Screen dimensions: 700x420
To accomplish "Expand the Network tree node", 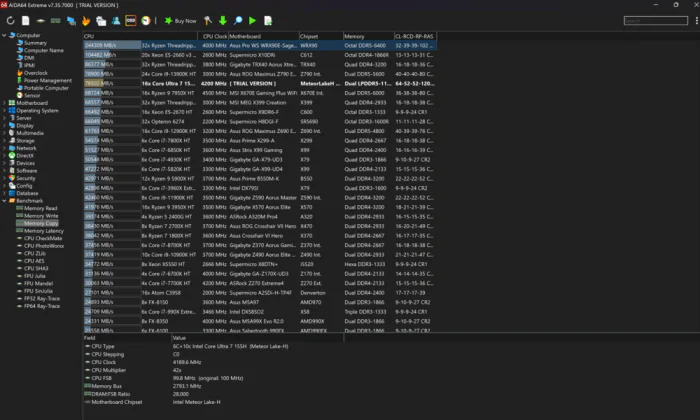I will point(4,148).
